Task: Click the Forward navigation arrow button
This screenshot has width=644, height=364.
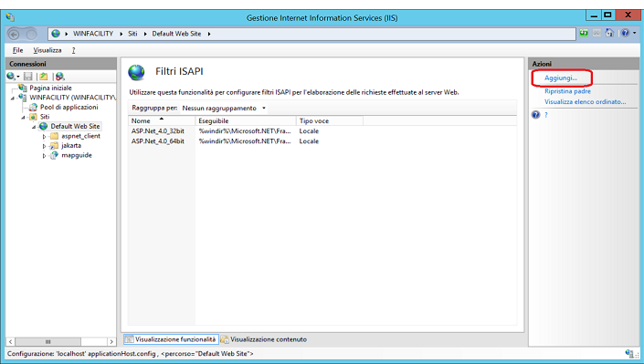Action: (x=31, y=35)
